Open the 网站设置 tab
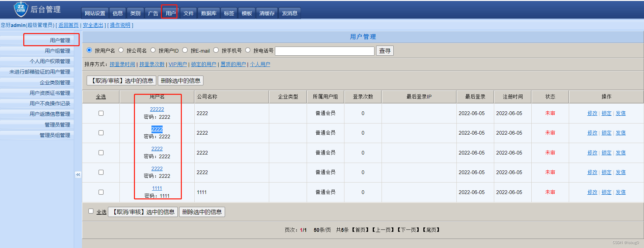The width and height of the screenshot is (644, 248). (x=95, y=13)
